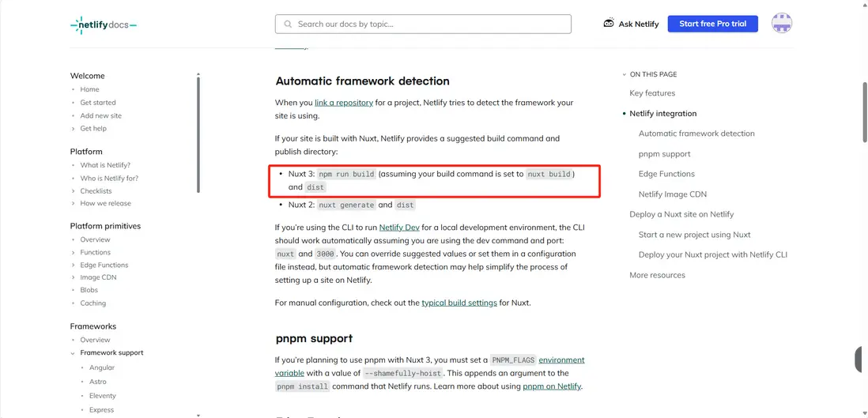Expand the Functions sidebar item
868x418 pixels.
[74, 252]
